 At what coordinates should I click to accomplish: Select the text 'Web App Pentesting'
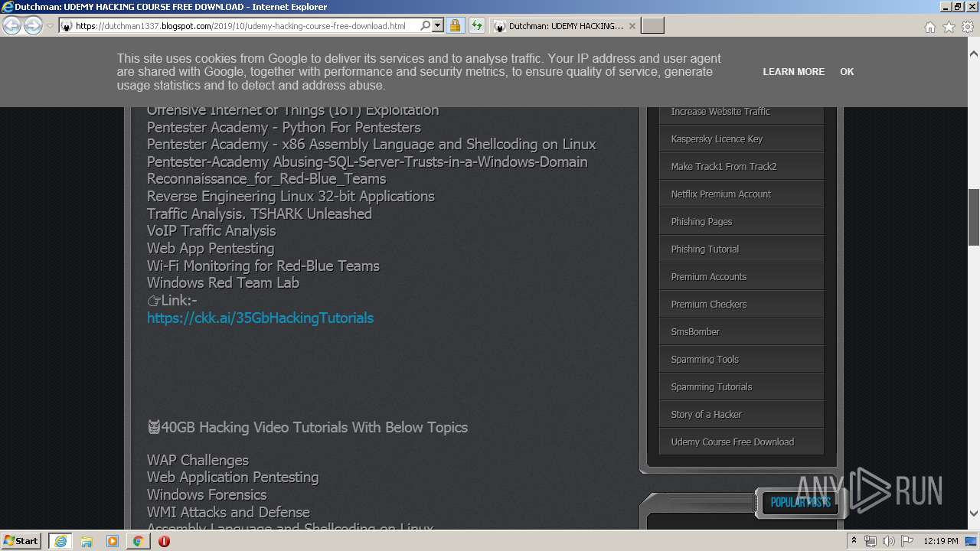[x=211, y=249]
